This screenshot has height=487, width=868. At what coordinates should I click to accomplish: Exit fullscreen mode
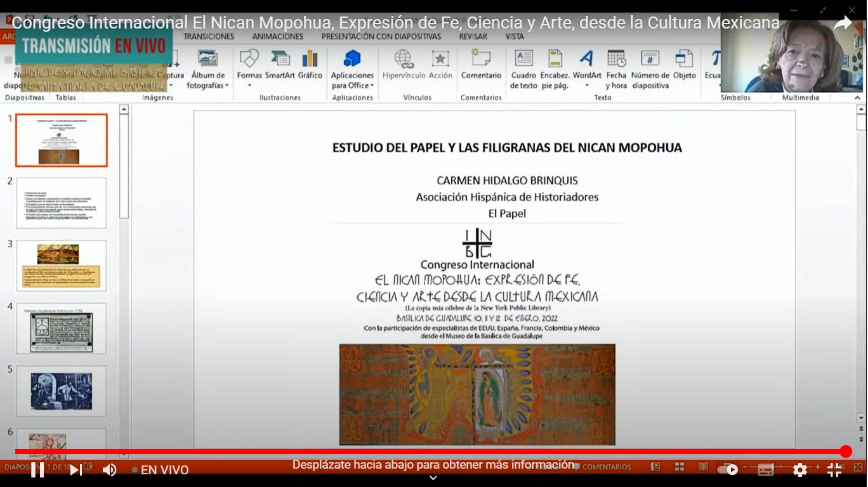834,470
